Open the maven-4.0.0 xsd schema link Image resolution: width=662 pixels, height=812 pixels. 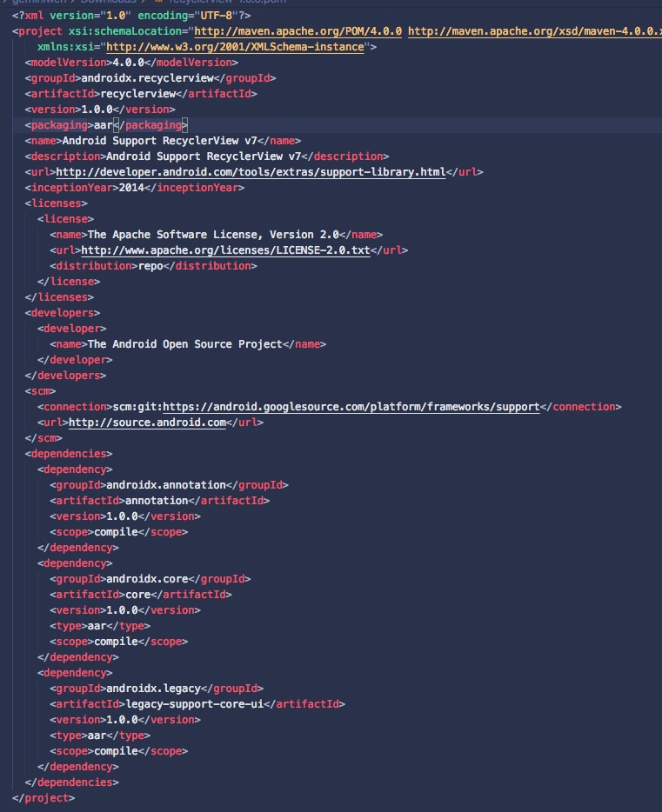pyautogui.click(x=535, y=31)
